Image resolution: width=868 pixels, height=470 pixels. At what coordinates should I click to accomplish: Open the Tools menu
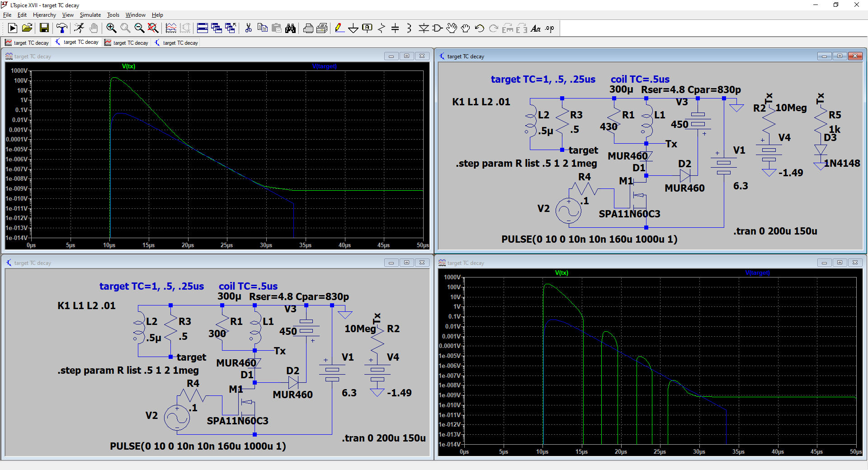(113, 15)
